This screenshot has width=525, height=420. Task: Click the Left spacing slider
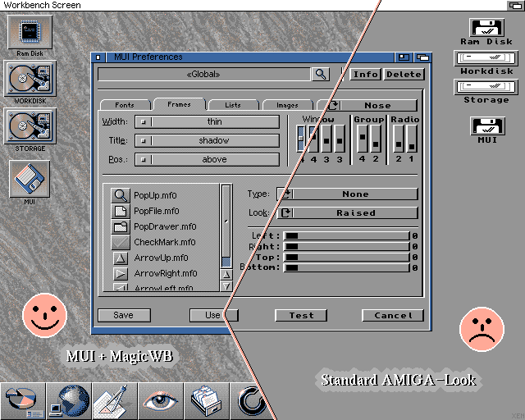coord(345,235)
